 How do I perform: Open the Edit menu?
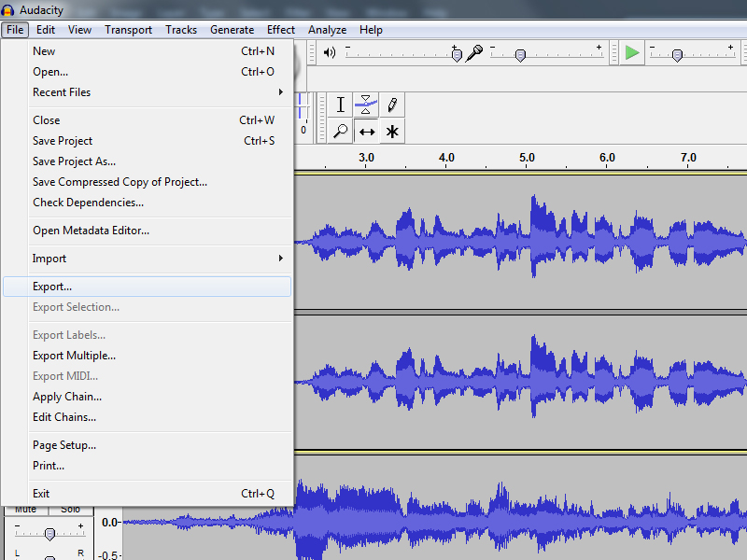pyautogui.click(x=46, y=30)
